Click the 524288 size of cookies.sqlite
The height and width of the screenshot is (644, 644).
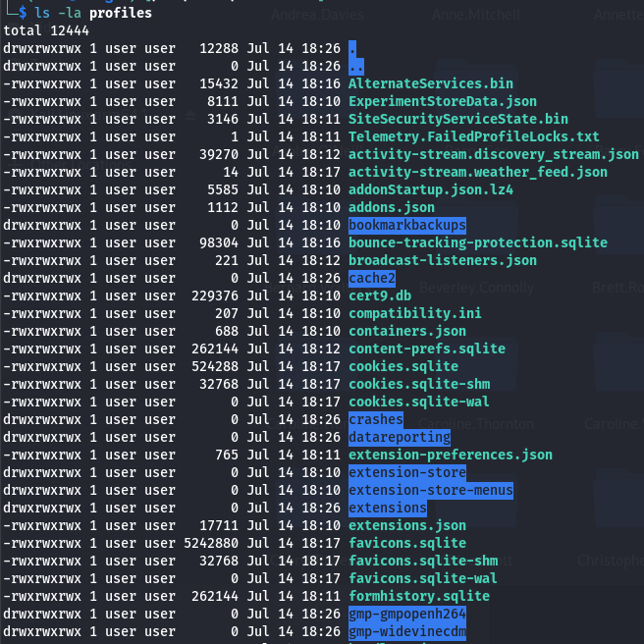coord(215,366)
